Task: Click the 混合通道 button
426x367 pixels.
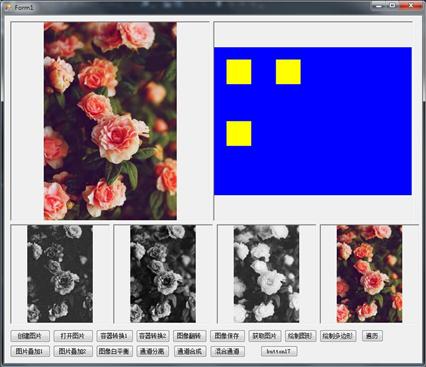Action: click(x=228, y=351)
